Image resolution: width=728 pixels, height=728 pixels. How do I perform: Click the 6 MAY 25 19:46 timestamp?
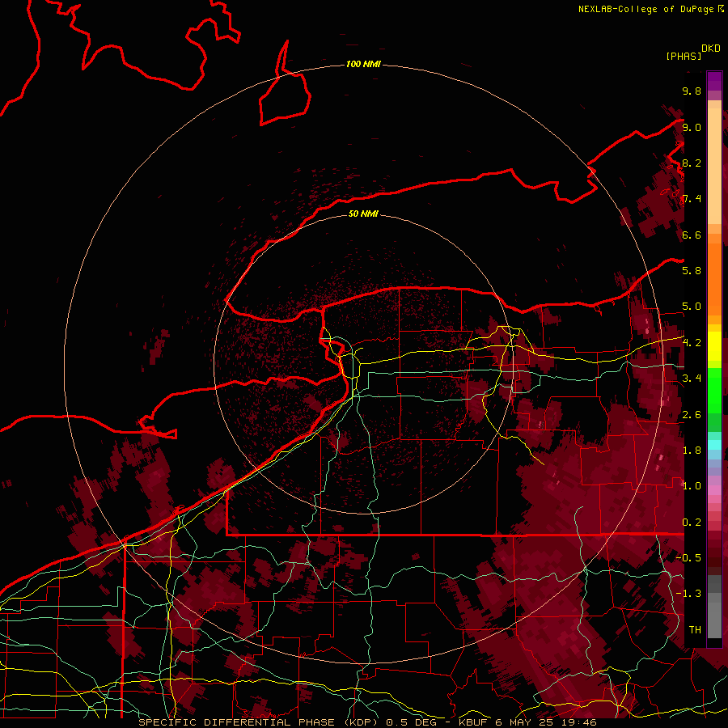pos(545,722)
